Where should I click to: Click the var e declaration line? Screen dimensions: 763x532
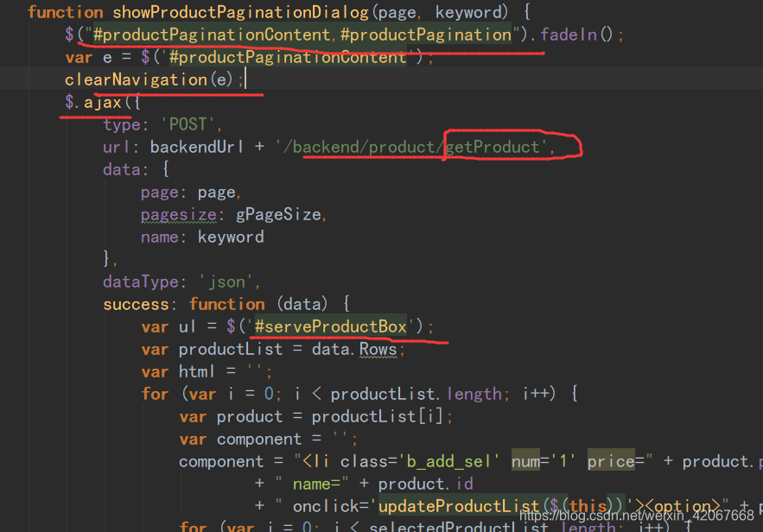249,57
